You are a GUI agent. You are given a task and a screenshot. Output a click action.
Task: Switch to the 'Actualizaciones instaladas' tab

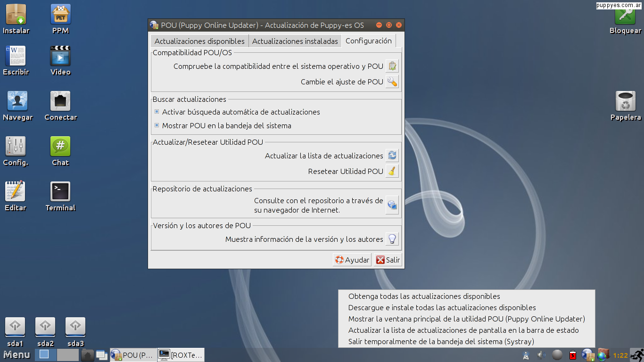tap(295, 41)
